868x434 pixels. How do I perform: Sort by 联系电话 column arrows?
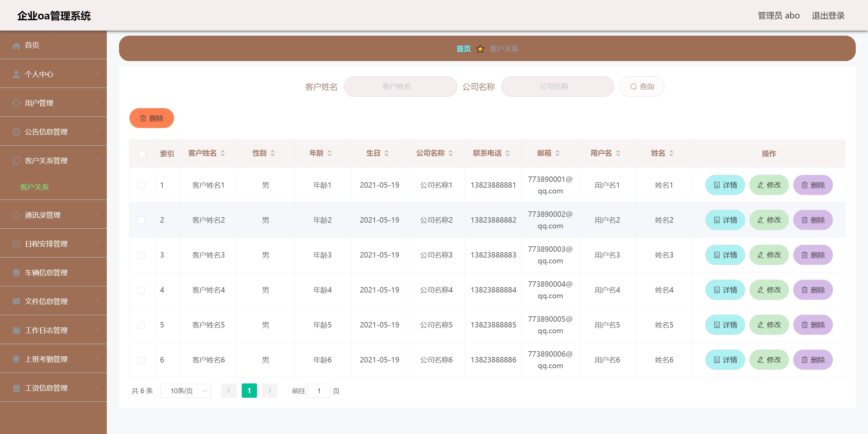508,153
